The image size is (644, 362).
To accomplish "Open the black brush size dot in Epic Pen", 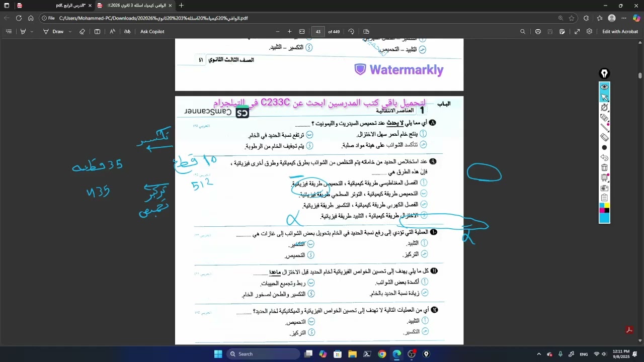I will click(604, 147).
